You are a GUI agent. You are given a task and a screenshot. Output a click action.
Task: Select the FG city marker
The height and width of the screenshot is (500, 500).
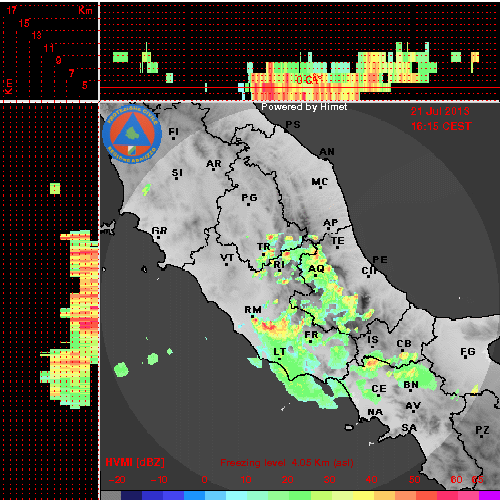coord(467,358)
